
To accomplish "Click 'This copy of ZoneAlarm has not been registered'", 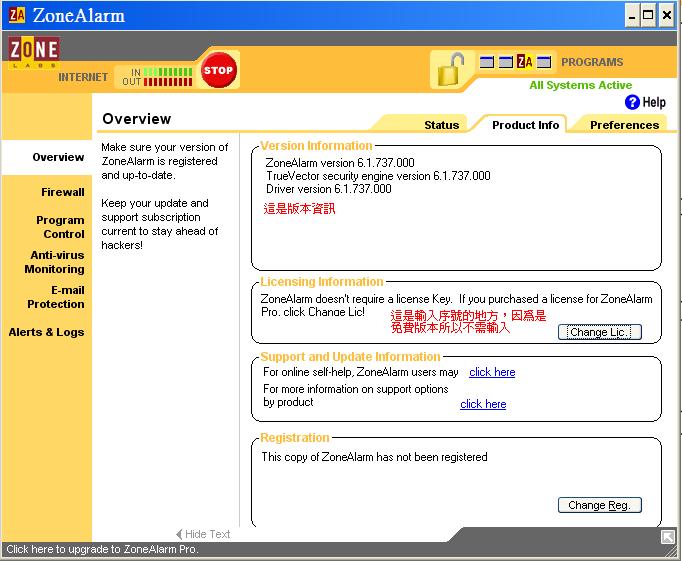I will pos(374,457).
